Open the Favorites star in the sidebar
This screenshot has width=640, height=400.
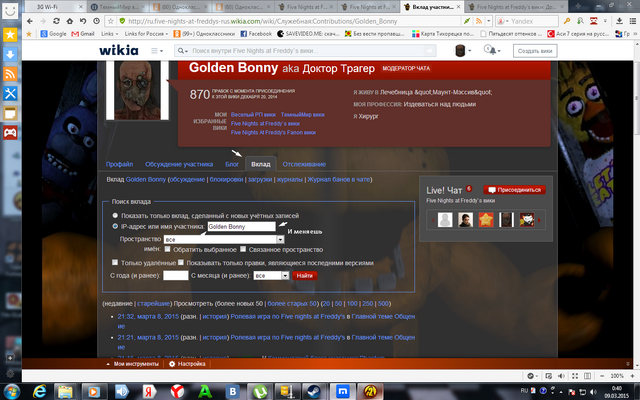pos(10,35)
